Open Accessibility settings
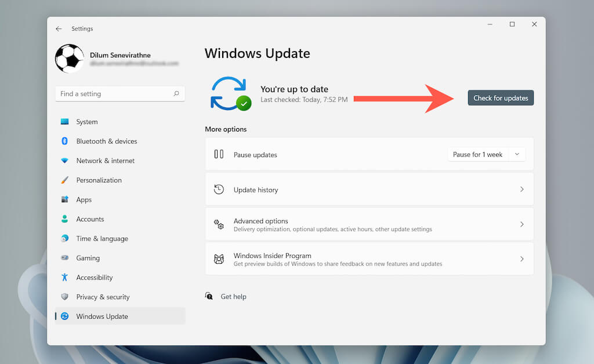The image size is (594, 364). [119, 278]
